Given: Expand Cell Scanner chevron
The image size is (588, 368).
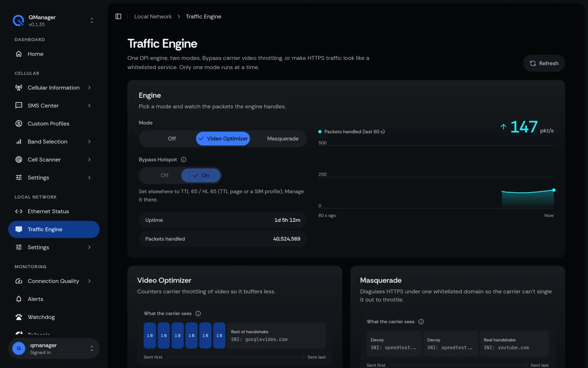Looking at the screenshot, I should point(89,160).
